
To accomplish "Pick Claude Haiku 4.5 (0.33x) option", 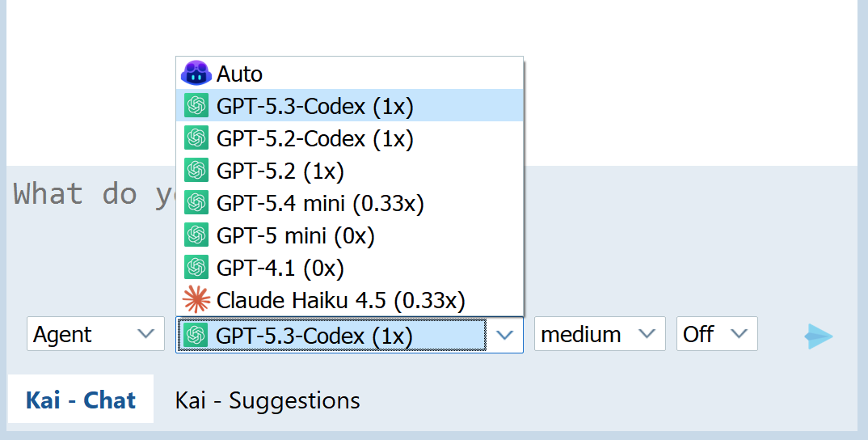I will tap(349, 300).
